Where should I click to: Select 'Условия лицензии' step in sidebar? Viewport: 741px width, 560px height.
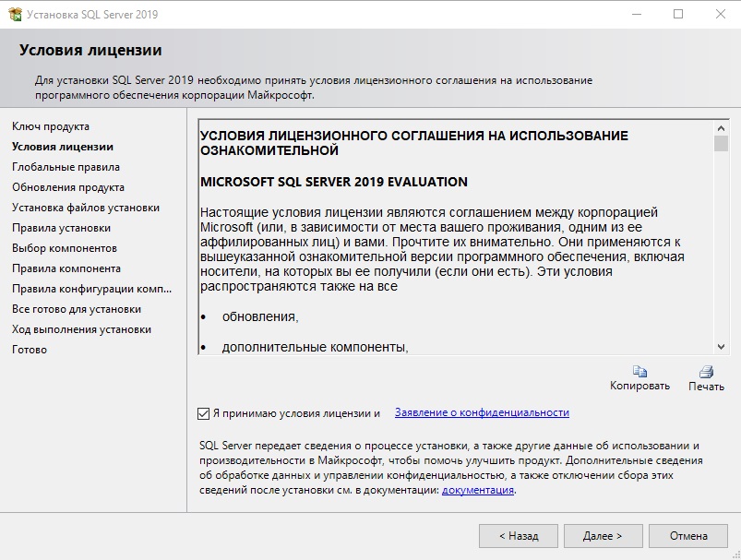tap(63, 147)
